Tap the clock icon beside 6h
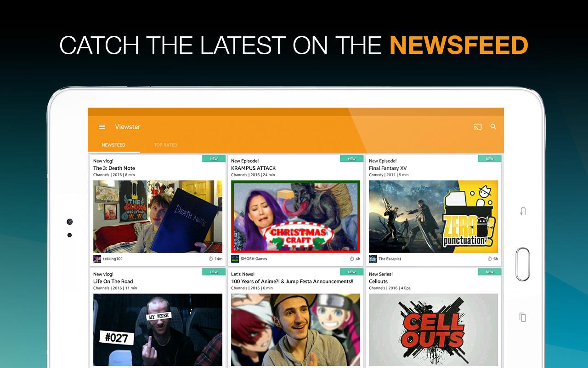588x368 pixels. (490, 259)
